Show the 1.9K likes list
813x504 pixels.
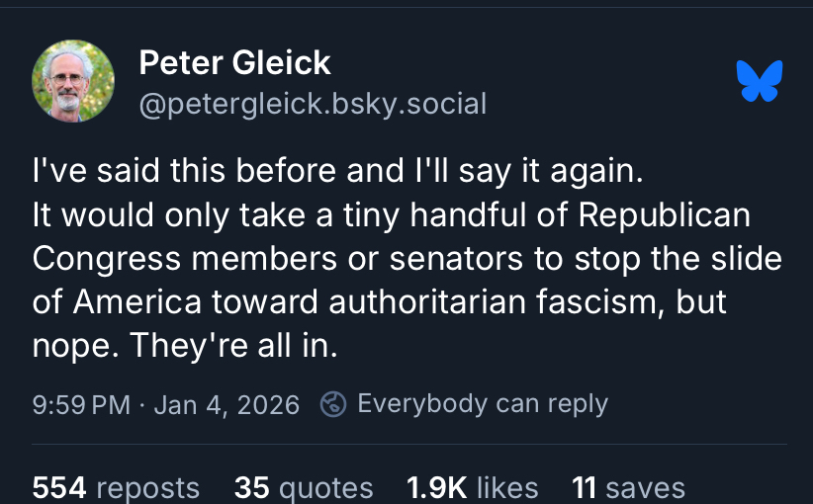point(472,487)
